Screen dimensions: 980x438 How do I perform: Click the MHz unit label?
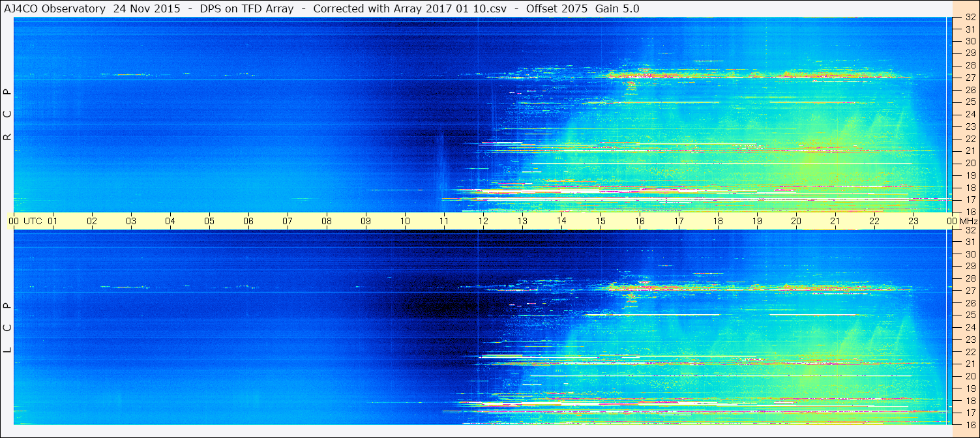pos(967,221)
